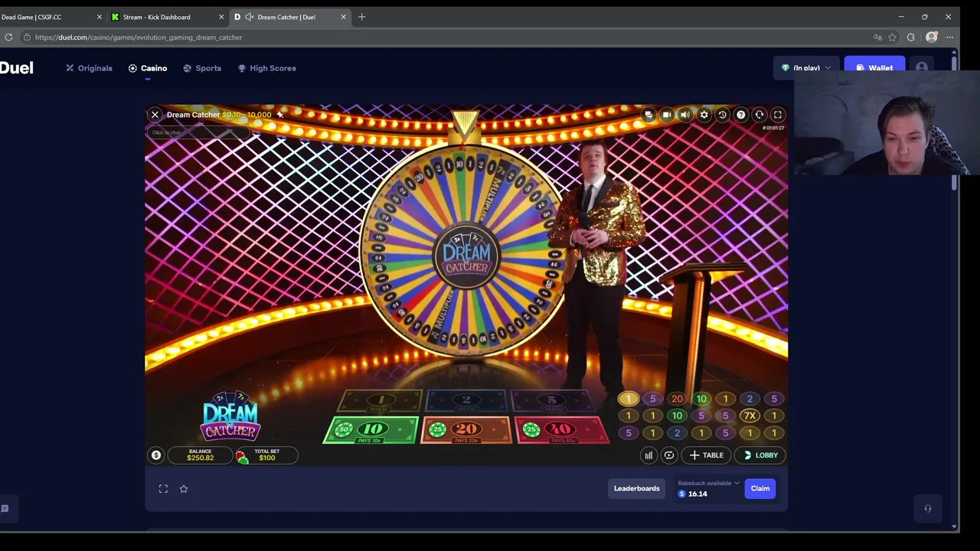The width and height of the screenshot is (980, 551).
Task: Place a bet on the orange 20 spot
Action: point(465,430)
